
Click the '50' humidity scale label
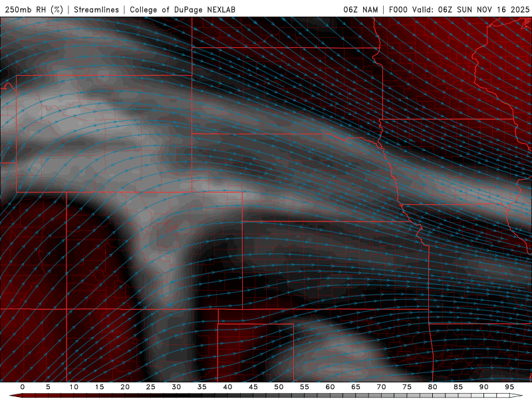(279, 387)
